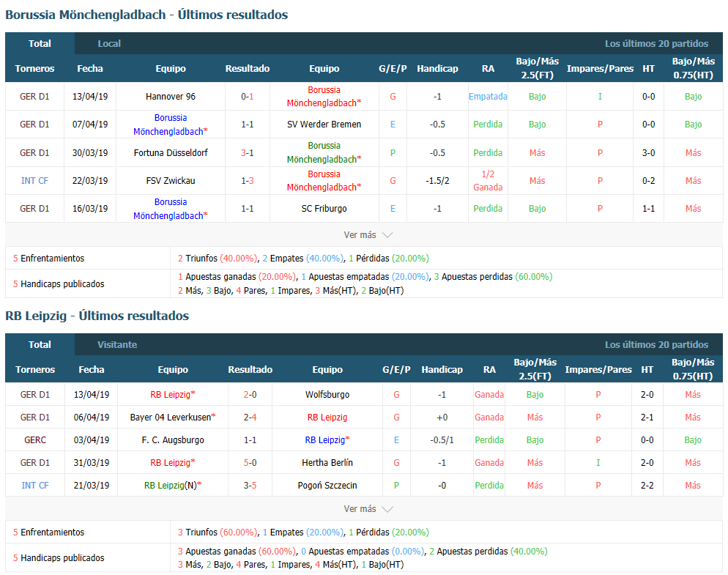Image resolution: width=728 pixels, height=575 pixels.
Task: Click Impares/Pares header in RB Leipzig table
Action: (598, 370)
